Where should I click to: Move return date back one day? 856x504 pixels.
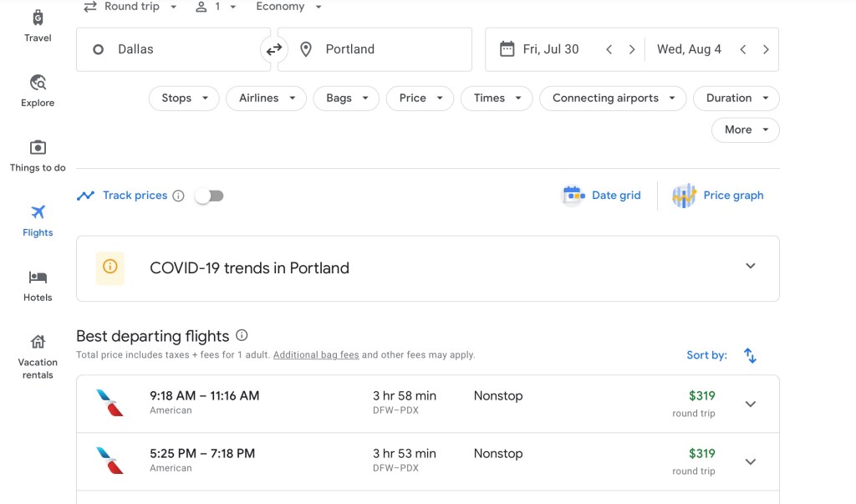coord(742,49)
